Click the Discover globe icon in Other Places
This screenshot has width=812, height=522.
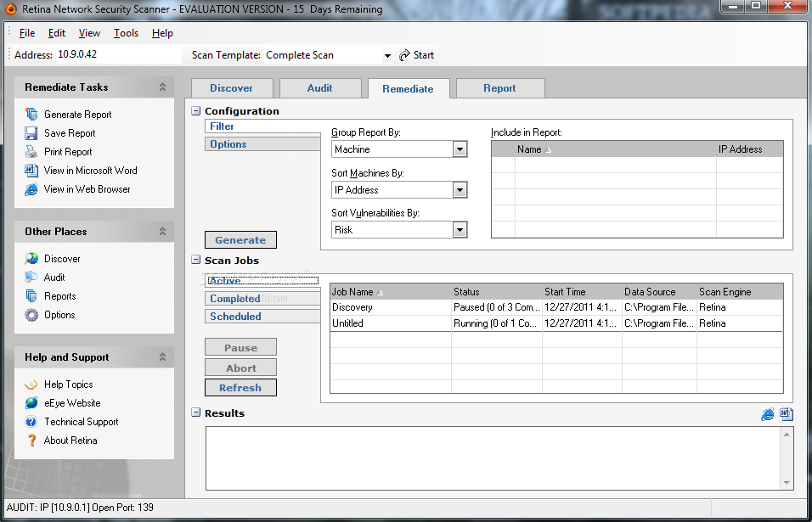pos(31,258)
